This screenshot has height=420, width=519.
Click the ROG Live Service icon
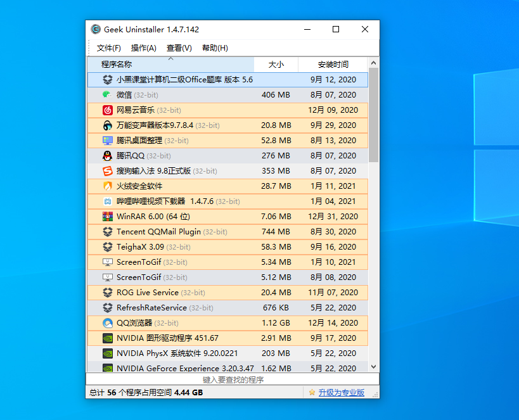pyautogui.click(x=108, y=293)
